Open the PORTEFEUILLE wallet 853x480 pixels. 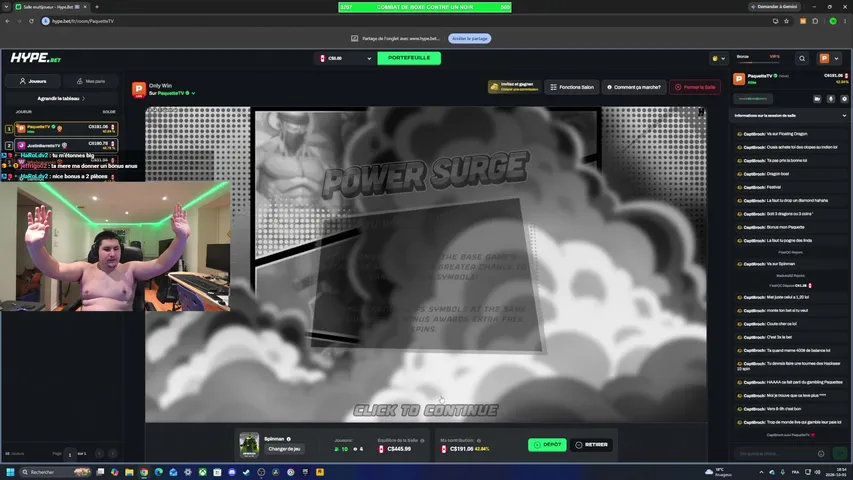coord(409,58)
